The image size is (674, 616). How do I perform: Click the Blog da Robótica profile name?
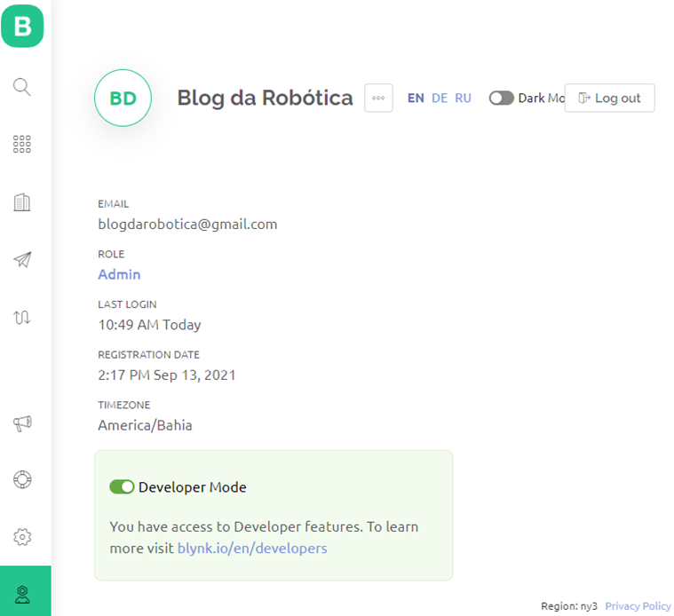coord(265,98)
